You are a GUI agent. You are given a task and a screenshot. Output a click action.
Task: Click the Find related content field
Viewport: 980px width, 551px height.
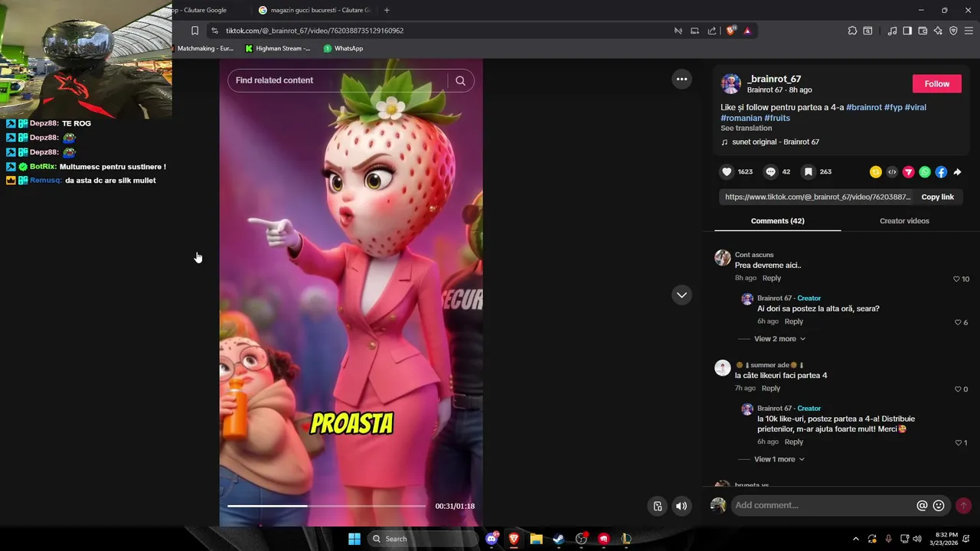coord(337,80)
